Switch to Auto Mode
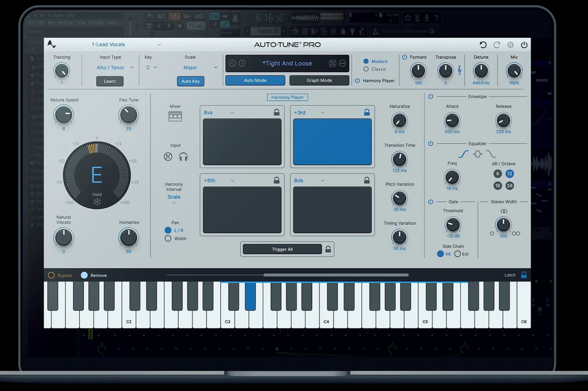Image resolution: width=588 pixels, height=391 pixels. pyautogui.click(x=255, y=80)
